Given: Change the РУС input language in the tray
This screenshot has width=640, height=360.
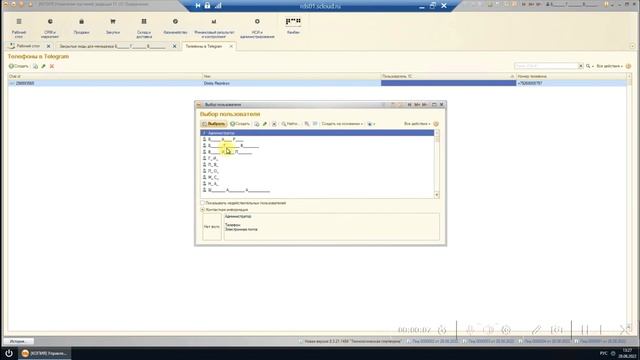Looking at the screenshot, I should point(604,353).
